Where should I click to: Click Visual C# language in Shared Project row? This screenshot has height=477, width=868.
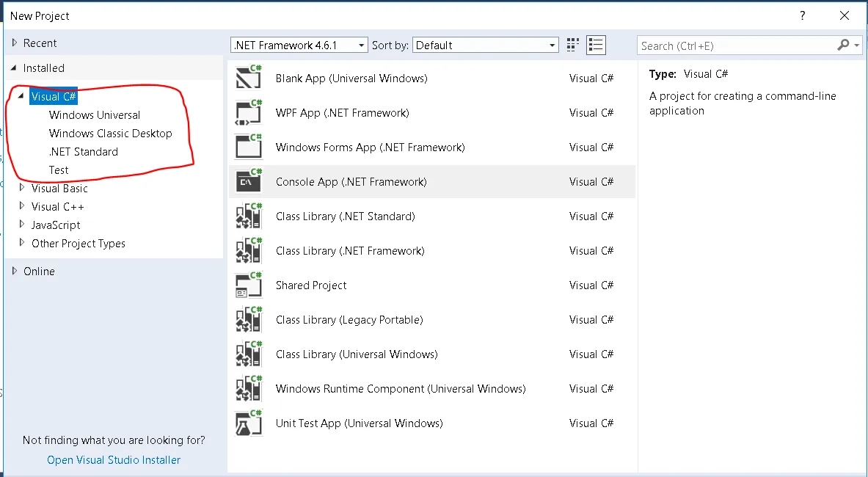tap(591, 285)
